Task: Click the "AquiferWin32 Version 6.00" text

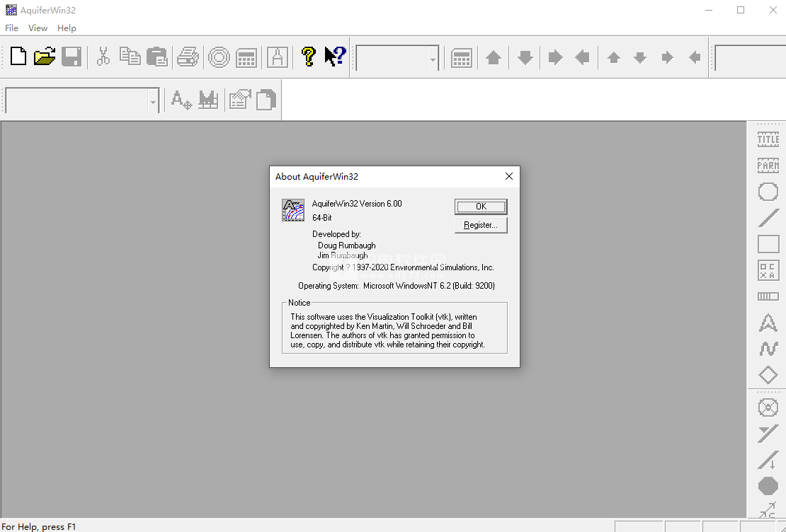Action: pos(357,203)
